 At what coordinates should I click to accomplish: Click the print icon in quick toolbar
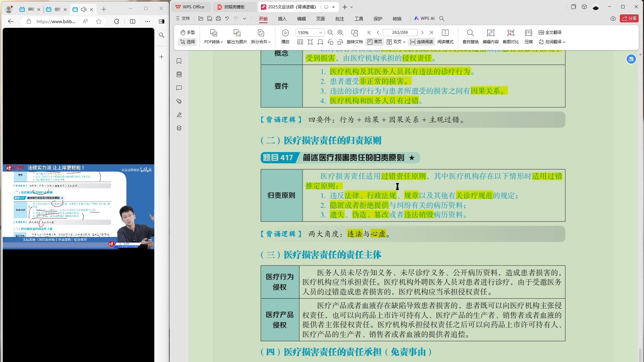pyautogui.click(x=218, y=18)
